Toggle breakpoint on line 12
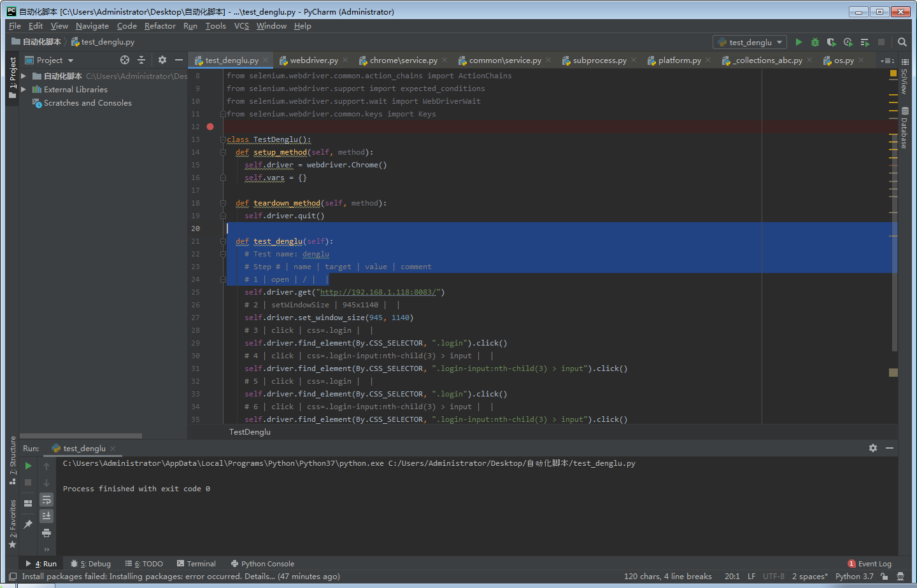The height and width of the screenshot is (588, 917). pos(210,127)
